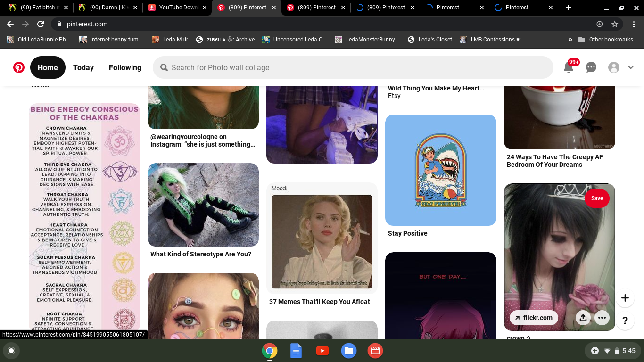Viewport: 644px width, 362px height.
Task: Open the flickr.com source link
Action: click(x=534, y=318)
